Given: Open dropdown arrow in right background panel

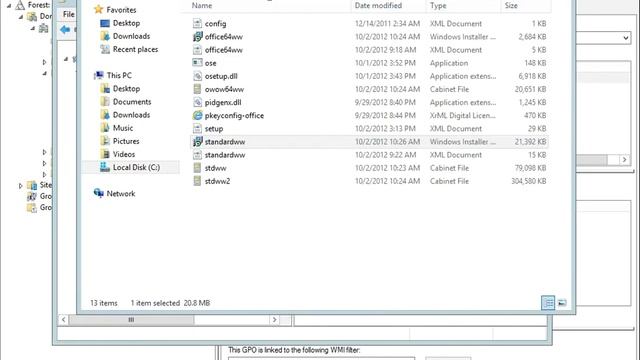Looking at the screenshot, I should pyautogui.click(x=625, y=38).
